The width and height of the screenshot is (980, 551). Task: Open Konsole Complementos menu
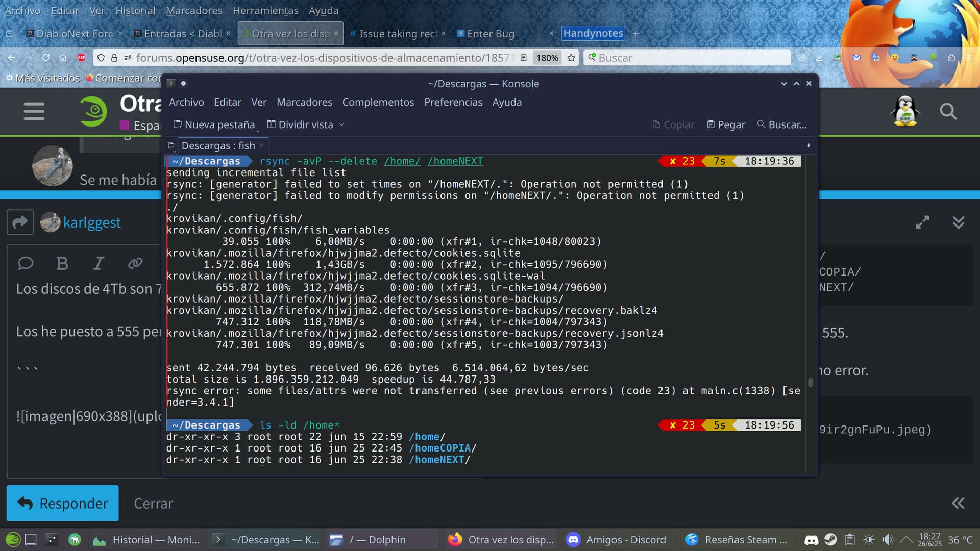(x=378, y=102)
